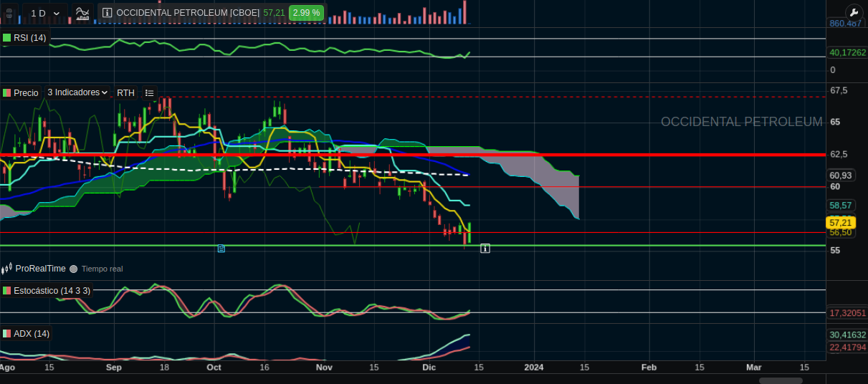This screenshot has width=868, height=384.
Task: Click the 60,93 price axis label
Action: [x=841, y=175]
